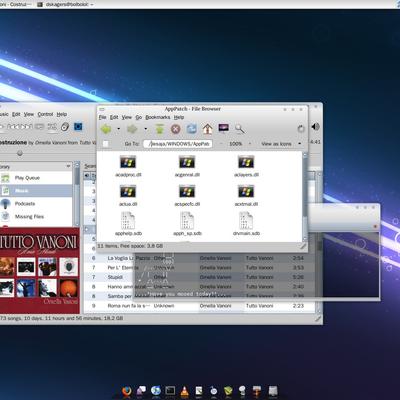Go back in the AppPatch File Browser
400x400 pixels.
pyautogui.click(x=106, y=129)
